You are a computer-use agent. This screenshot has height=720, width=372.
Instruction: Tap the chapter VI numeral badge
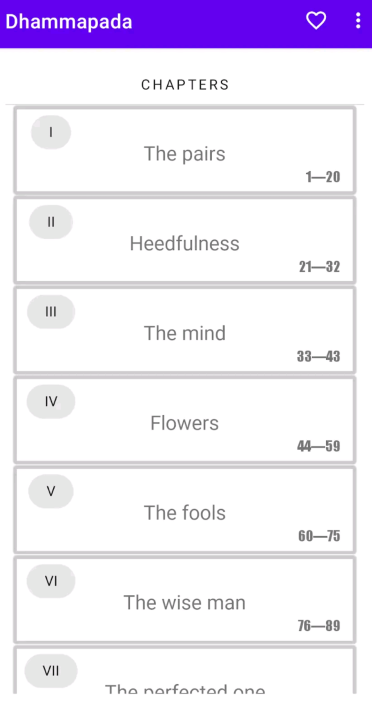[x=51, y=581]
